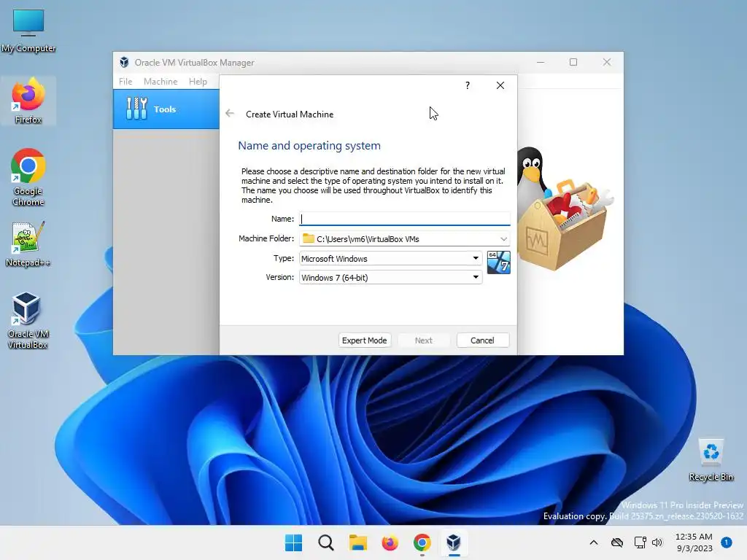Viewport: 747px width, 560px height.
Task: Show hidden tray icons chevron
Action: coord(594,542)
